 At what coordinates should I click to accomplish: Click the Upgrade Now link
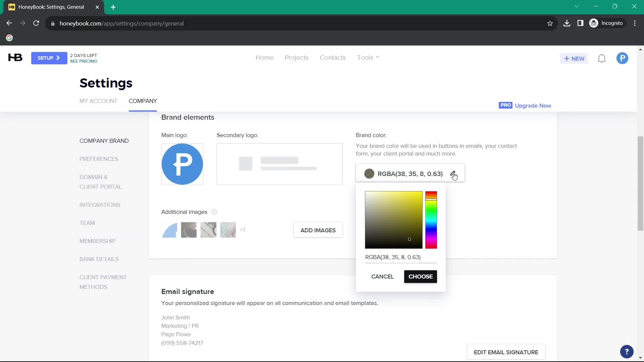click(x=533, y=106)
